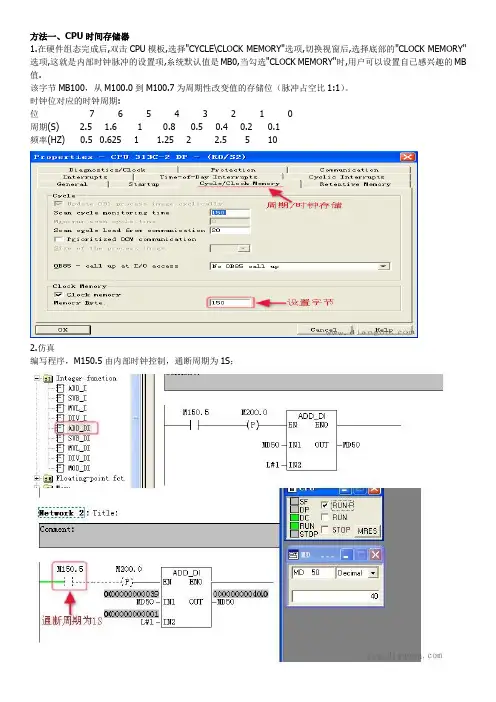
Task: Select MOD_DI function block item
Action: coord(78,468)
